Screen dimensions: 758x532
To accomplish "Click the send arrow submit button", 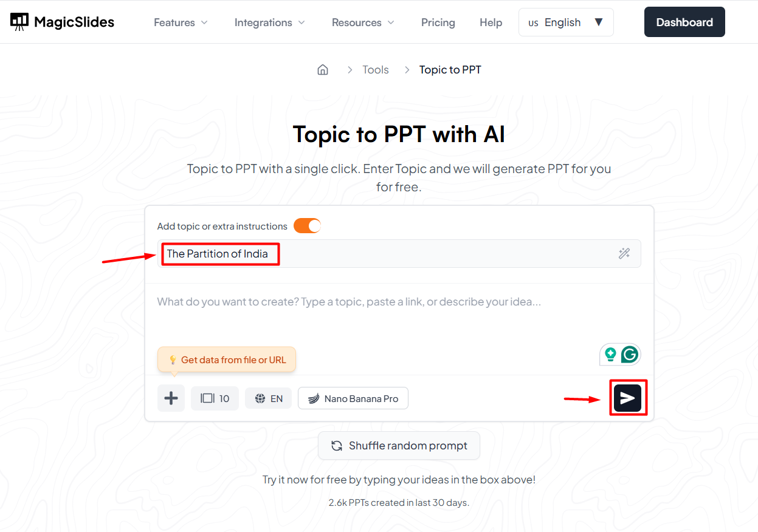I will click(627, 398).
